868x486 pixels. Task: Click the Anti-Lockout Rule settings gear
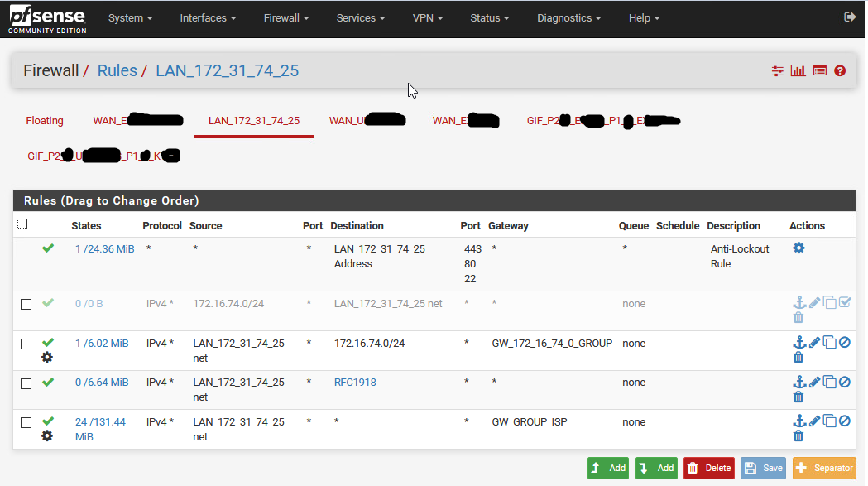pyautogui.click(x=798, y=248)
